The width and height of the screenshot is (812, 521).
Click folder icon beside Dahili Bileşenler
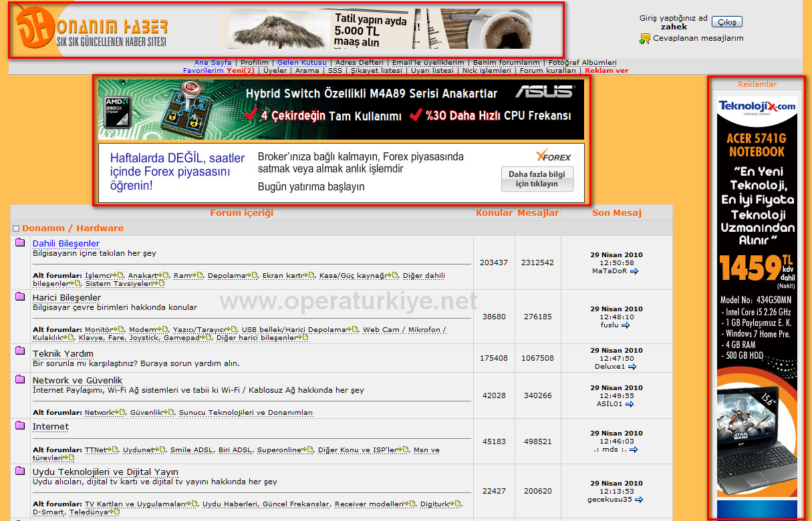click(20, 242)
